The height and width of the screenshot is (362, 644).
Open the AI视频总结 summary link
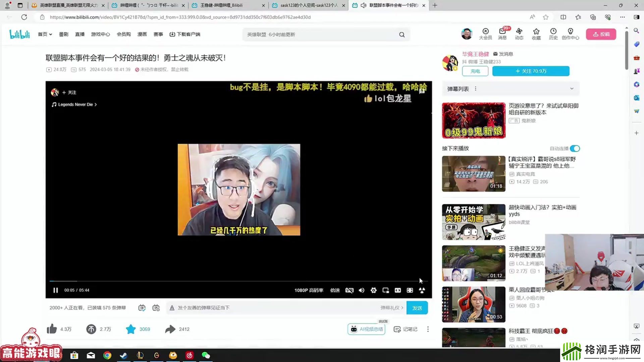tap(366, 329)
